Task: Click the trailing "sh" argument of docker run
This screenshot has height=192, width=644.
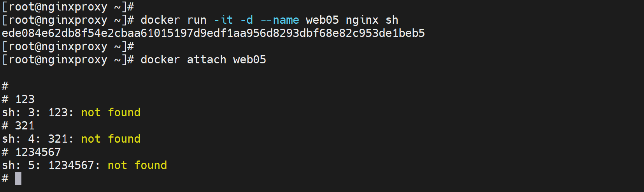Action: [392, 20]
